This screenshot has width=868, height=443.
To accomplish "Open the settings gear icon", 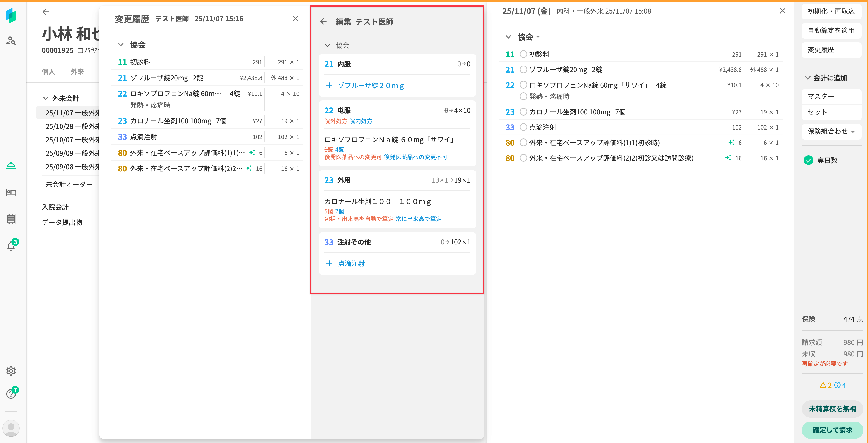I will coord(11,370).
